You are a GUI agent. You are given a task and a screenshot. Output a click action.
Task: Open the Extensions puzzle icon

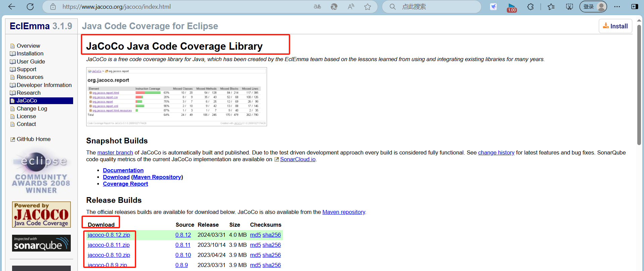click(530, 7)
